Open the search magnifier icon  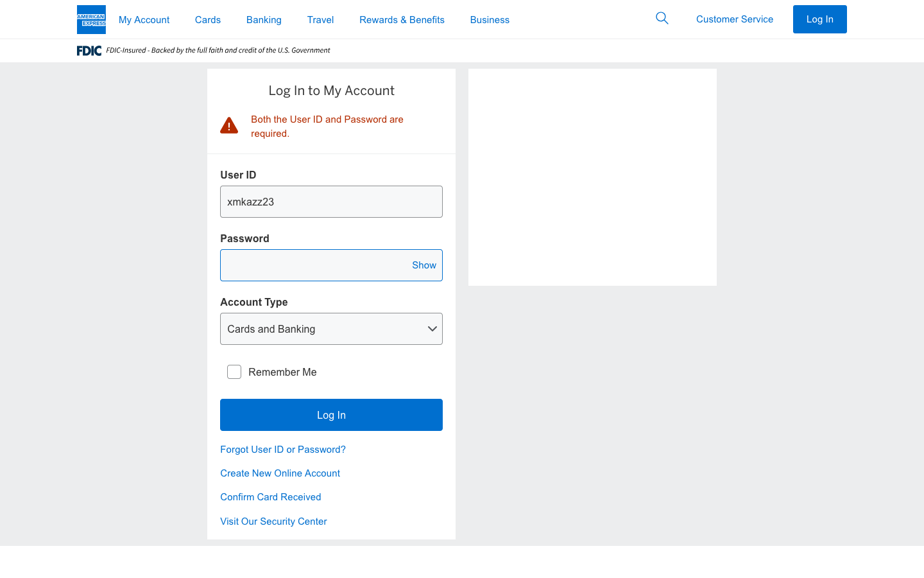coord(662,19)
